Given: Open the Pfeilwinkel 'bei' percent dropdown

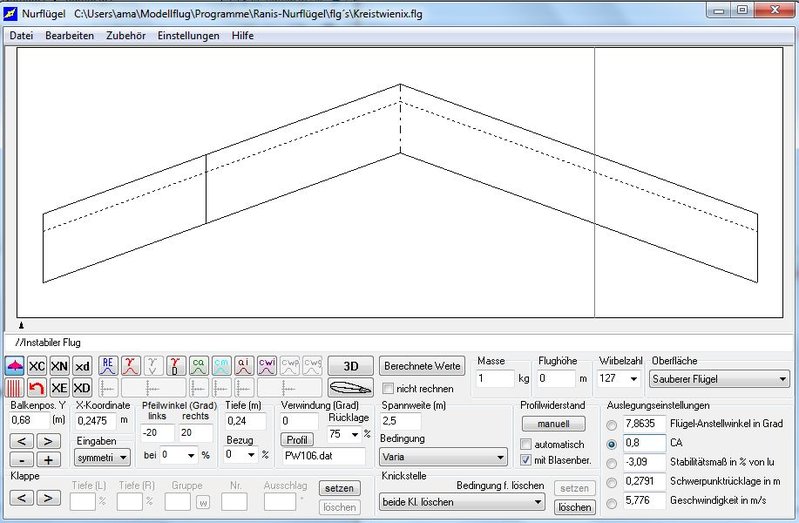Looking at the screenshot, I should (191, 455).
